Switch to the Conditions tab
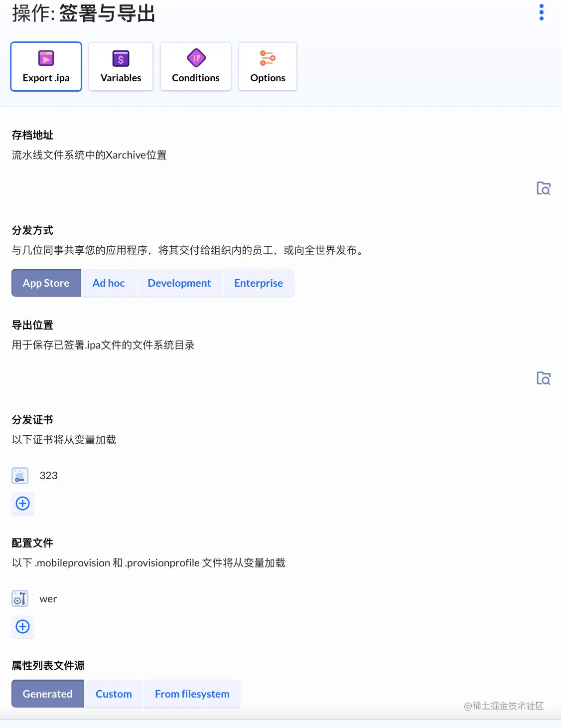This screenshot has width=561, height=728. click(196, 66)
